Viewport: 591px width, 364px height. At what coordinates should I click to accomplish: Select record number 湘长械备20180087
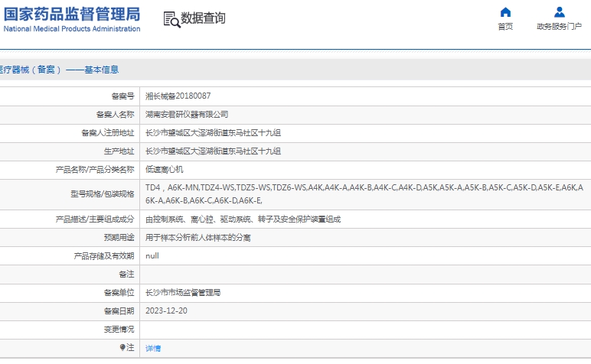(x=178, y=96)
